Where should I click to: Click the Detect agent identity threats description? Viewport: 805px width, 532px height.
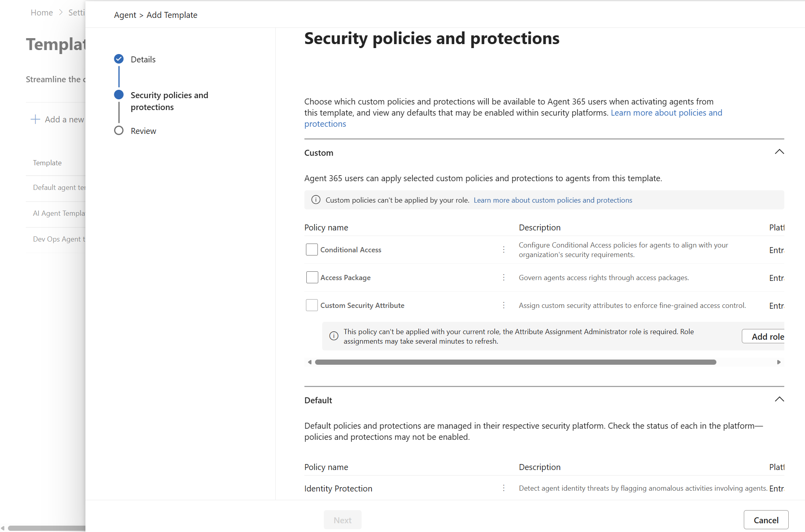point(643,488)
